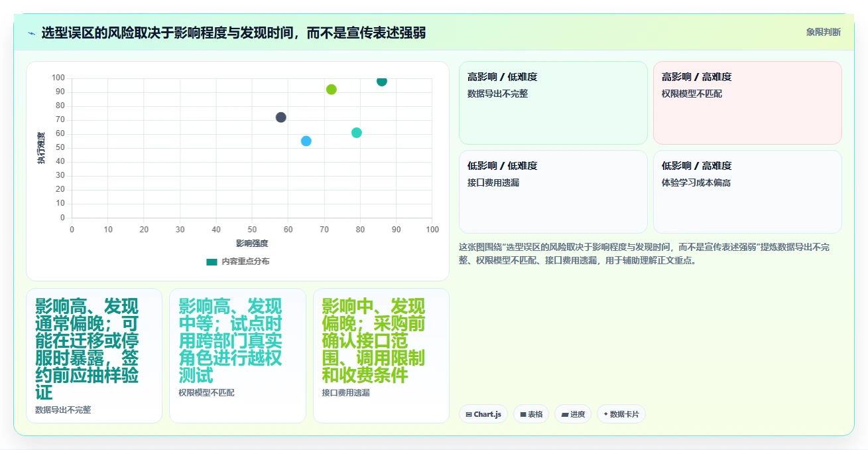Select the sky blue scatter point
This screenshot has width=868, height=450.
[x=306, y=141]
